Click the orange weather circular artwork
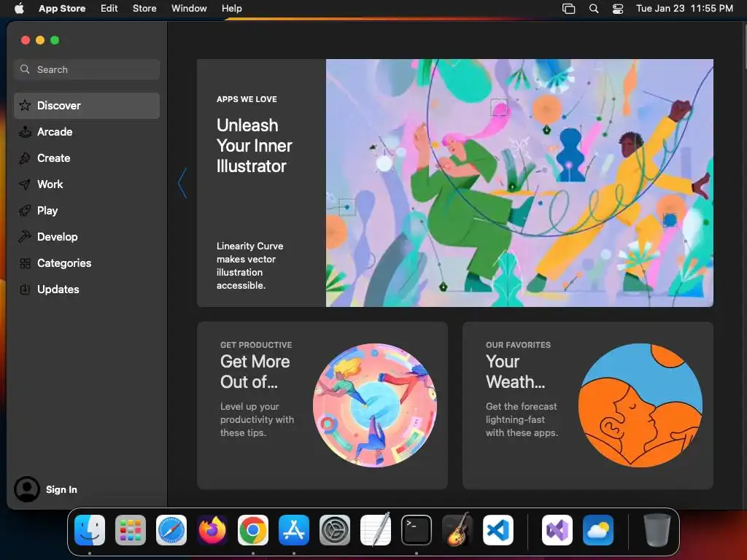The width and height of the screenshot is (747, 560). [x=640, y=405]
